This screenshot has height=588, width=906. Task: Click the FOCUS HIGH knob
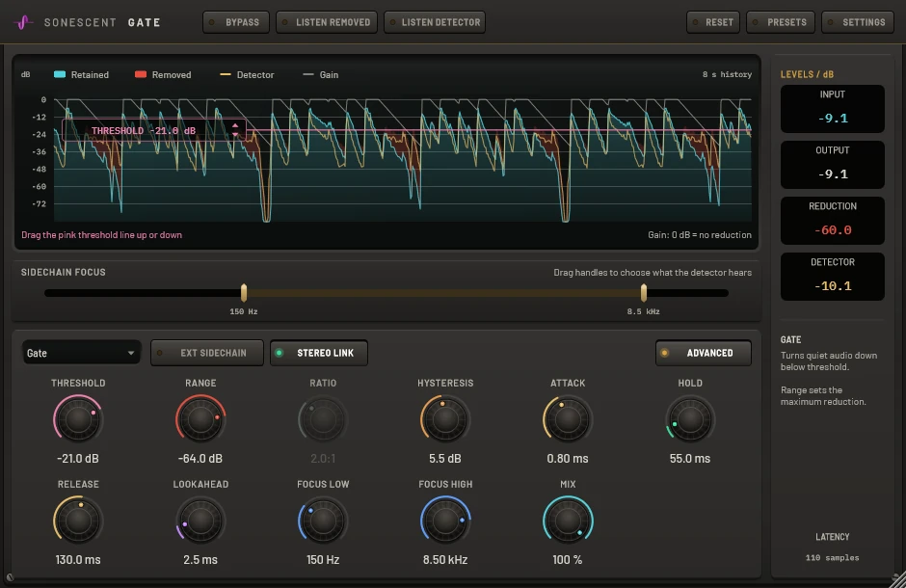pyautogui.click(x=445, y=521)
